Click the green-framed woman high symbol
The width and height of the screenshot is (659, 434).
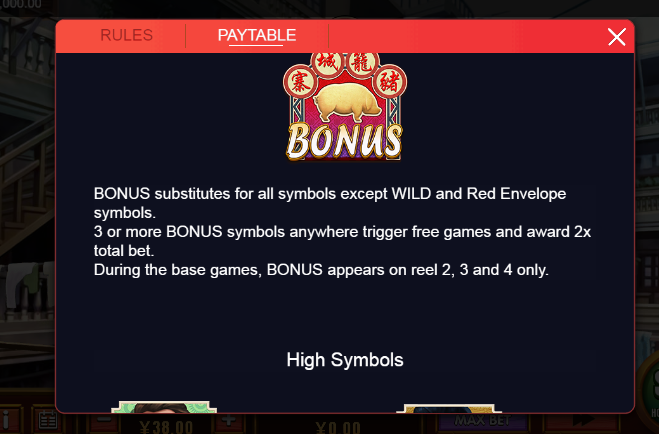[x=164, y=407]
